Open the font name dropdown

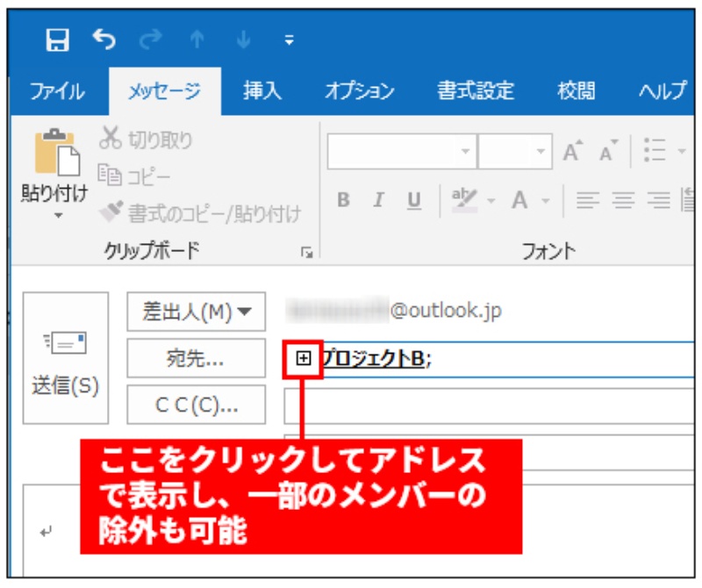point(465,151)
